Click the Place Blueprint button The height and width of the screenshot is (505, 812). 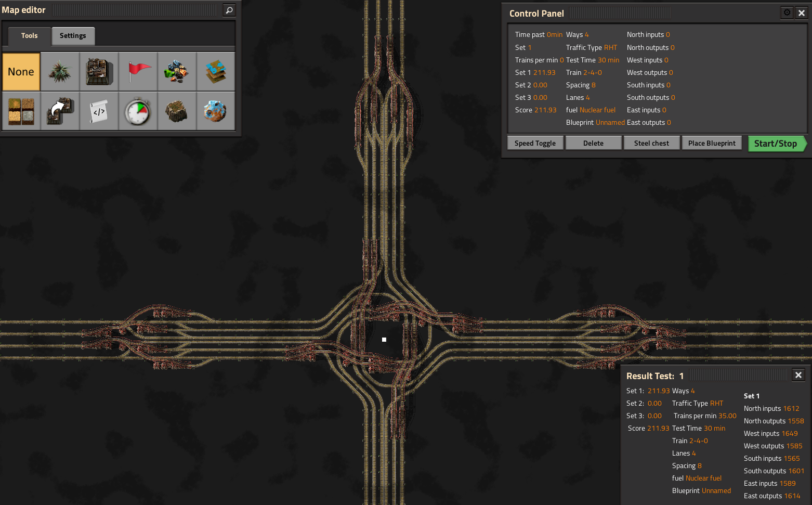click(x=712, y=143)
